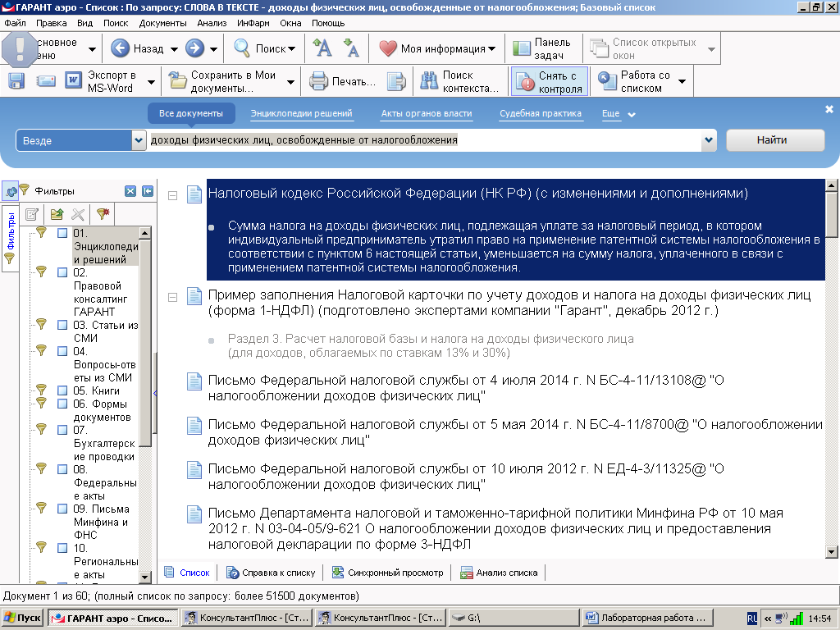
Task: Decrease font size with small A icon
Action: [351, 48]
